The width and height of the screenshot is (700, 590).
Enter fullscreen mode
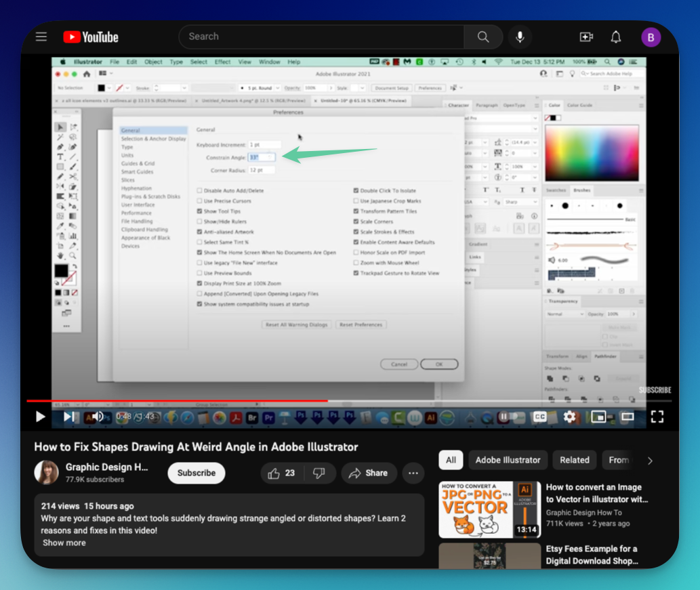[x=657, y=417]
